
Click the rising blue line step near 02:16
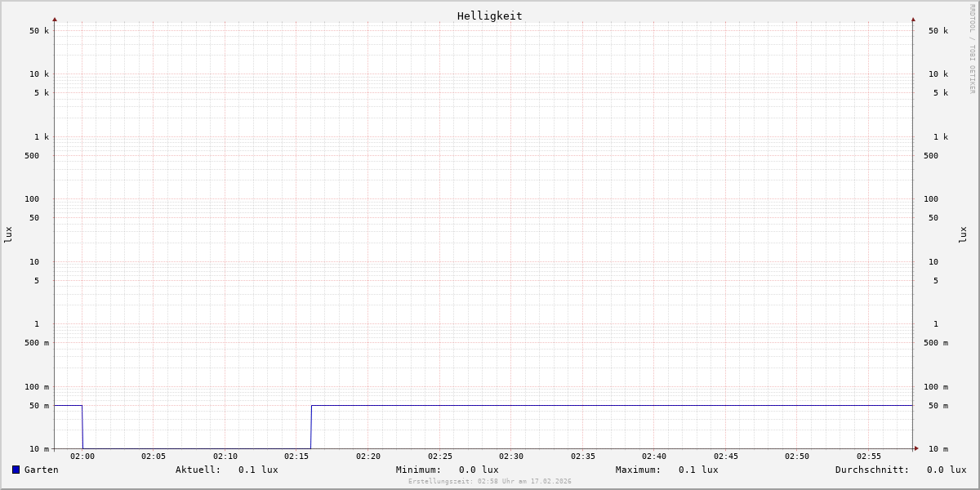311,426
